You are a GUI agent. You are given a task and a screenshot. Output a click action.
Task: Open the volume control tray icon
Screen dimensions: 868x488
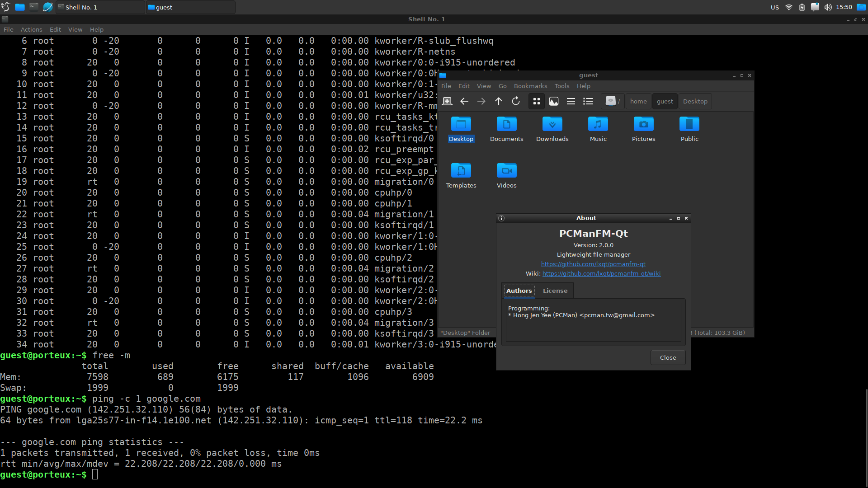tap(828, 7)
